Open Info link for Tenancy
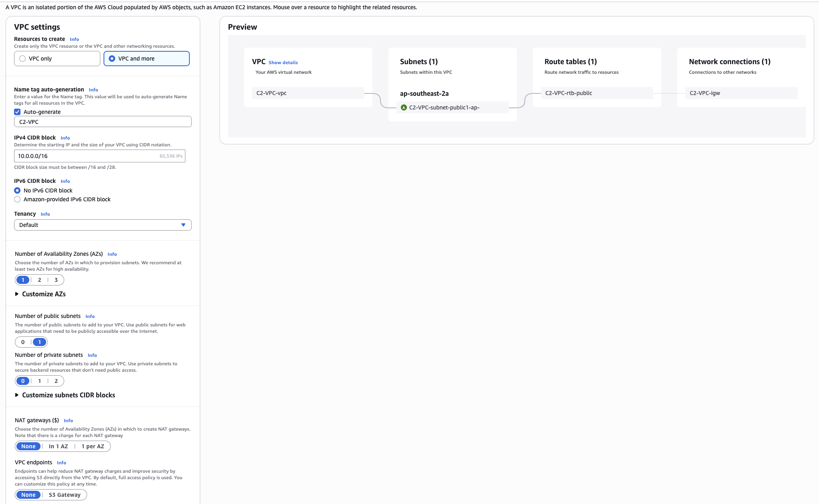 pos(45,214)
